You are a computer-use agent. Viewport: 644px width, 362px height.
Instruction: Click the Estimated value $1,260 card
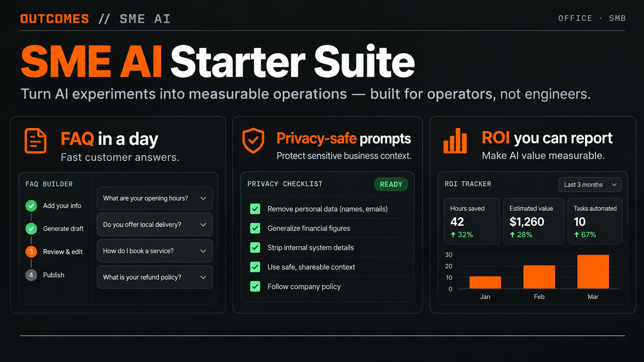click(x=534, y=221)
